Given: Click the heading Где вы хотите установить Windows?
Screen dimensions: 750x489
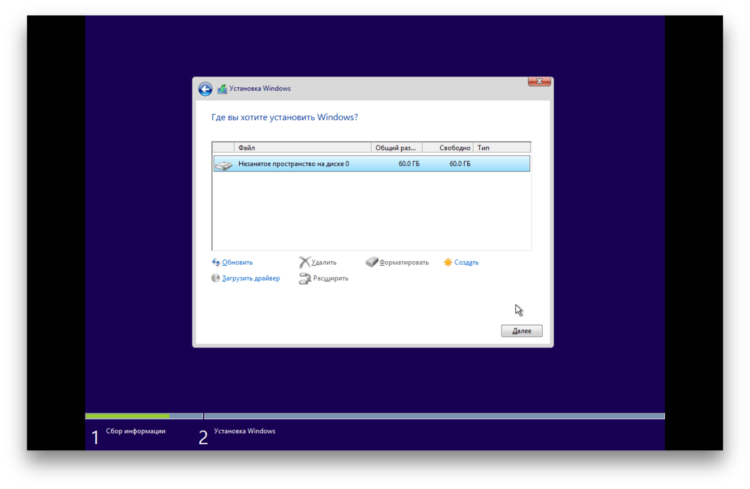Looking at the screenshot, I should 285,117.
